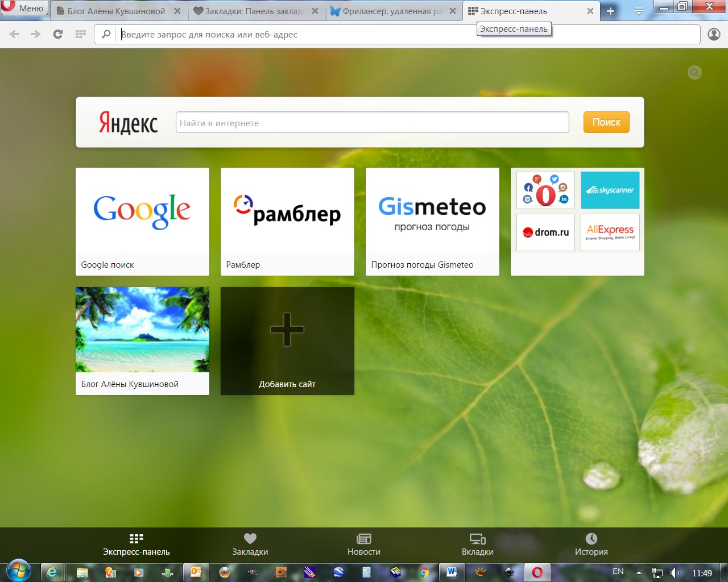Screen dimensions: 728x582
Task: Open the История clock icon at bottom
Action: [591, 538]
